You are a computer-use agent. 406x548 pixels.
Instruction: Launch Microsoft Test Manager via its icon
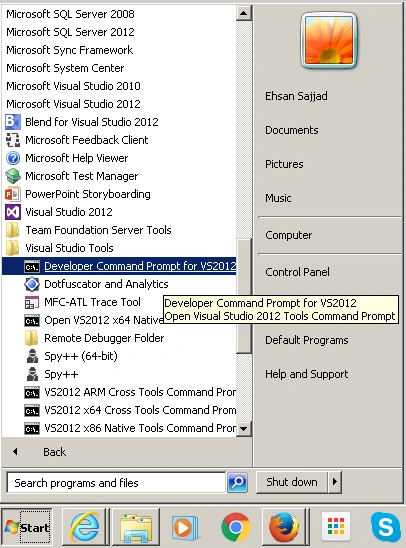[x=13, y=176]
